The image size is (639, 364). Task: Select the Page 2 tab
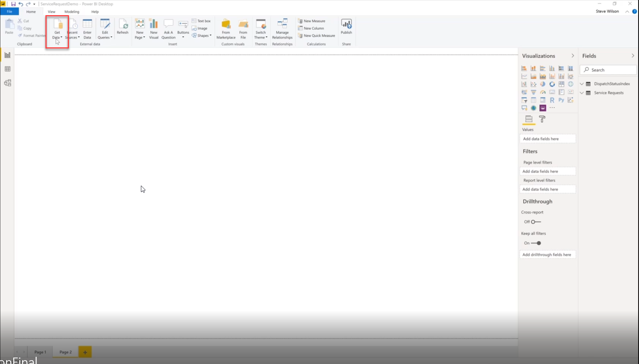click(66, 352)
